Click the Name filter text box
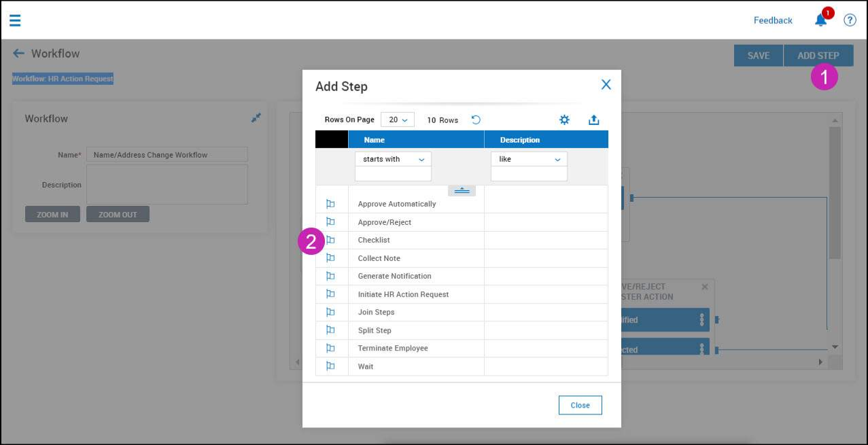The height and width of the screenshot is (445, 868). pyautogui.click(x=393, y=174)
